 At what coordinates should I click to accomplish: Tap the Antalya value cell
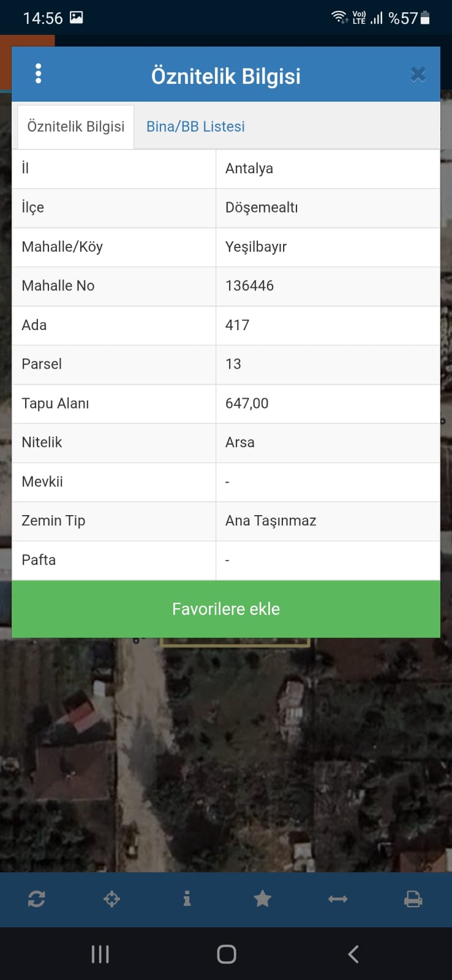328,168
